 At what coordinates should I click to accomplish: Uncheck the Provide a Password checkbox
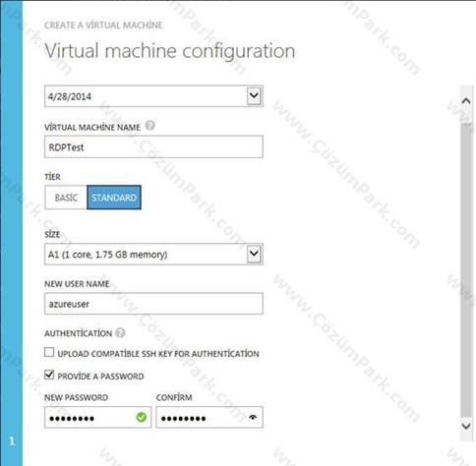tap(49, 375)
